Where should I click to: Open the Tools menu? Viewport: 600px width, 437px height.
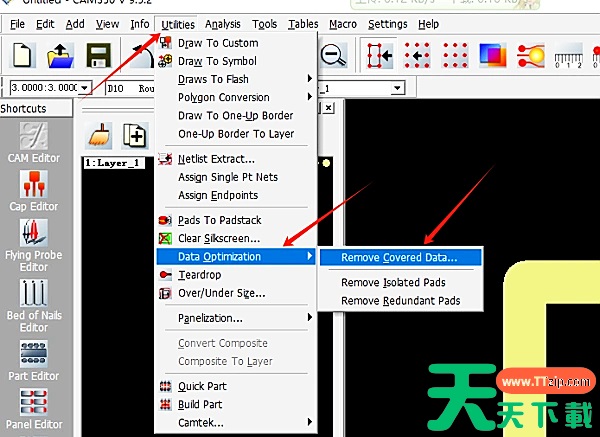coord(264,24)
